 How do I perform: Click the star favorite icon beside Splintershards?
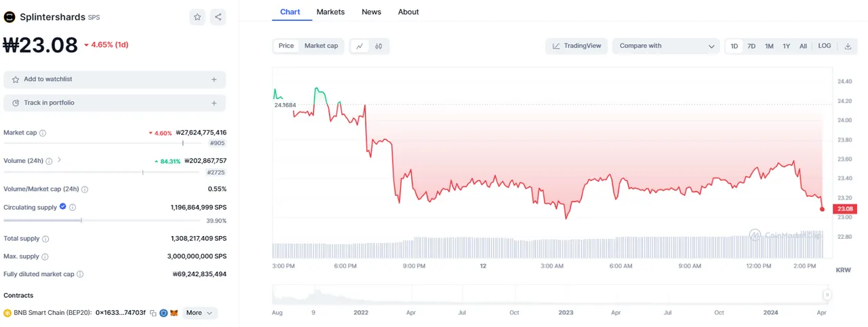[x=197, y=17]
